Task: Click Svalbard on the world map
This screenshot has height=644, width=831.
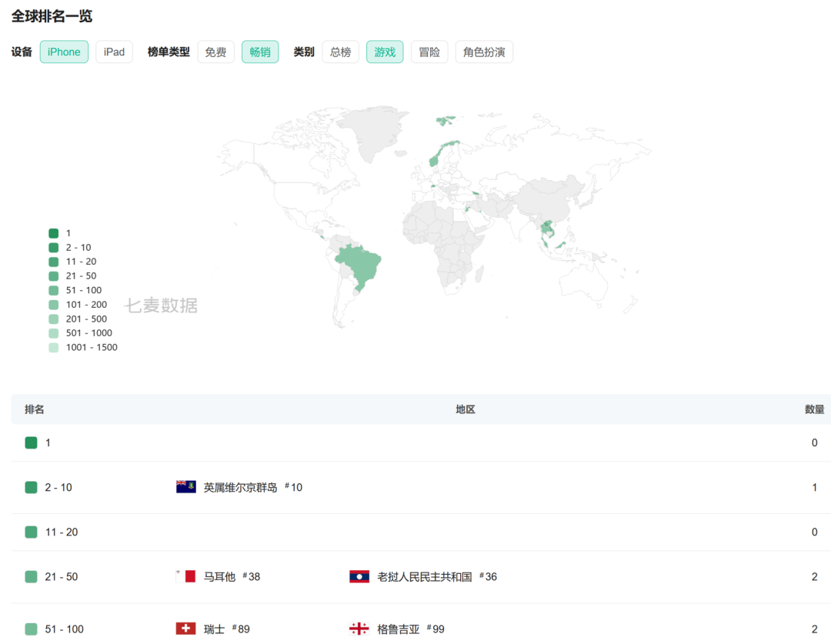Action: [446, 120]
